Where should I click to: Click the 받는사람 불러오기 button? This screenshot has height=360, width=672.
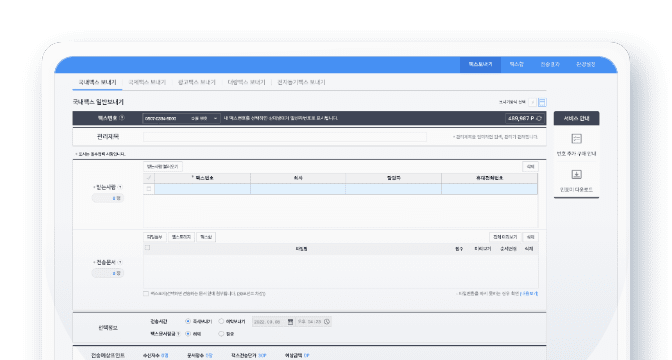pyautogui.click(x=162, y=166)
